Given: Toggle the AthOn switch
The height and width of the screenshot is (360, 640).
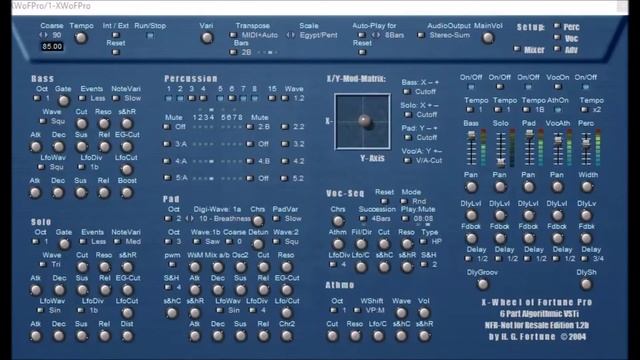Looking at the screenshot, I should pyautogui.click(x=558, y=109).
